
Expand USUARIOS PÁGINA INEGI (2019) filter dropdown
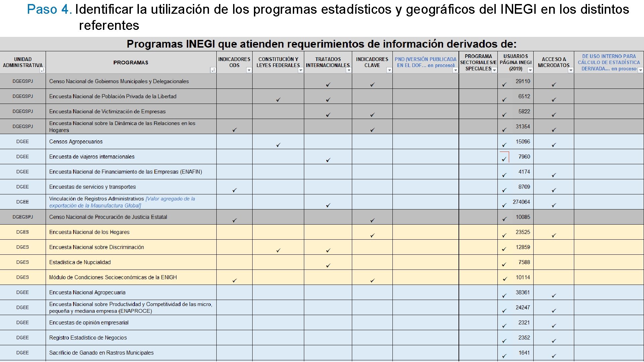(x=530, y=70)
